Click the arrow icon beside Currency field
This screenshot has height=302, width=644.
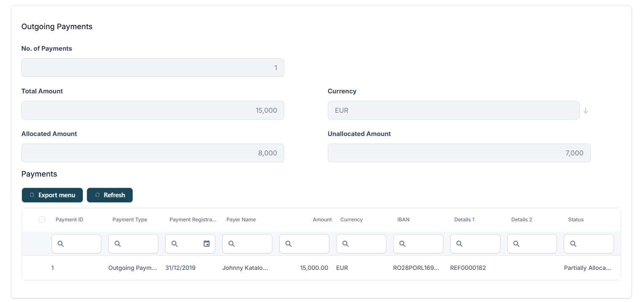pos(585,111)
